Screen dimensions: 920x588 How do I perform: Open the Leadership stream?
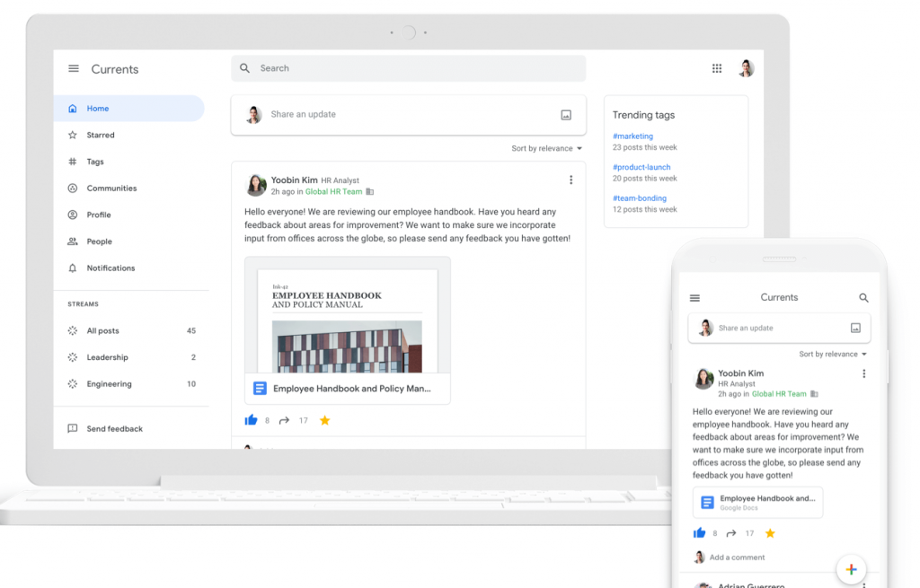[131, 357]
